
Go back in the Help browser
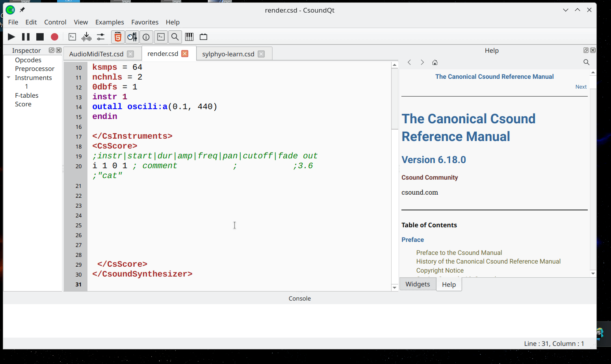coord(409,62)
